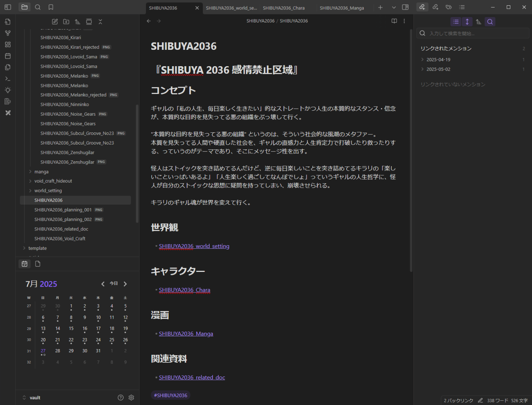Expand the リンクされていないメンション section
The image size is (532, 405).
[x=453, y=84]
